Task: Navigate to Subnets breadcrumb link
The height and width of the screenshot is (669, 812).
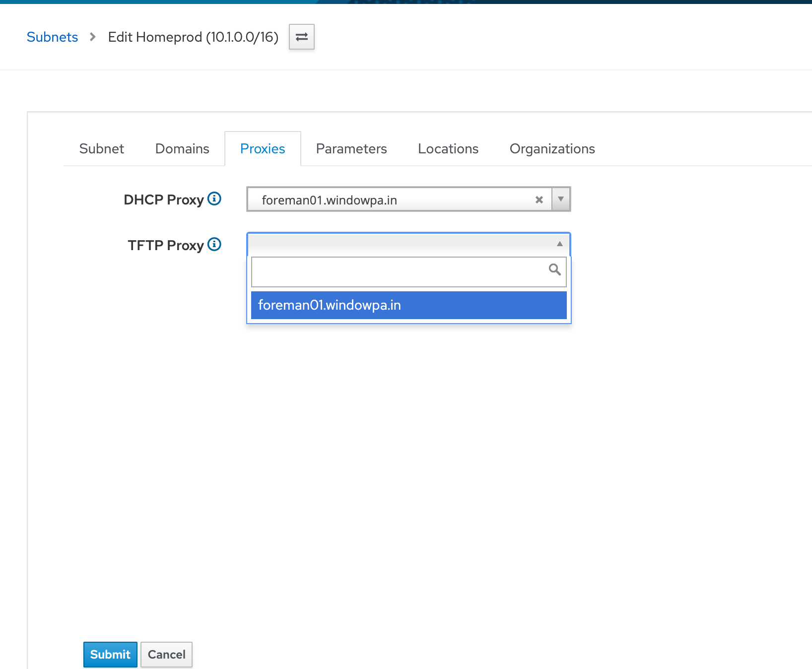Action: click(52, 37)
